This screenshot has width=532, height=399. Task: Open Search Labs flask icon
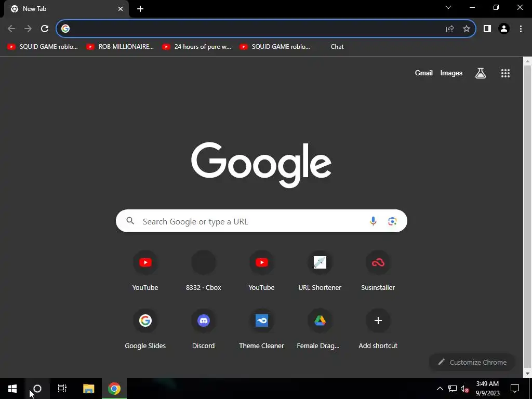tap(481, 73)
